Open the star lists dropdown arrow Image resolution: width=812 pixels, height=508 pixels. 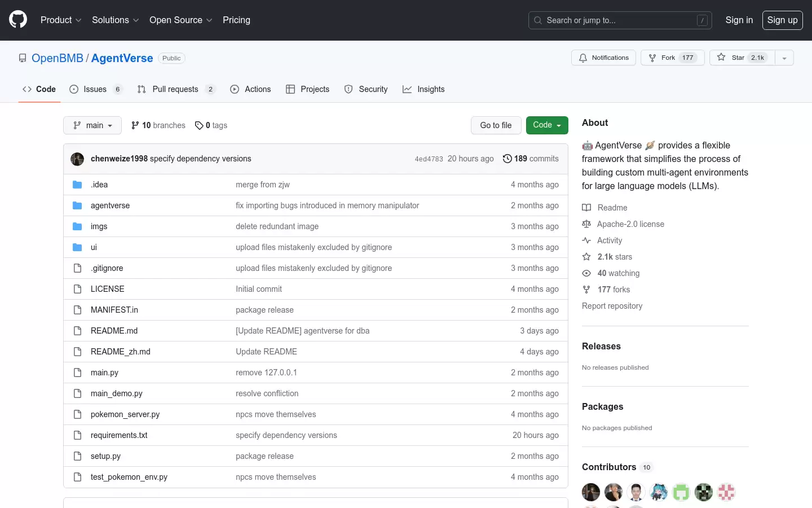tap(784, 58)
